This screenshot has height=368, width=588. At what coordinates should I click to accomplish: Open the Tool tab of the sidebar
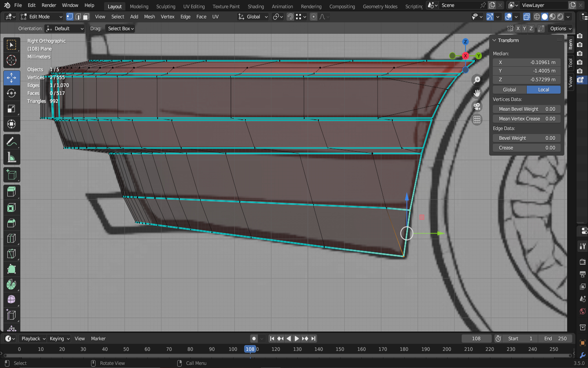coord(570,63)
